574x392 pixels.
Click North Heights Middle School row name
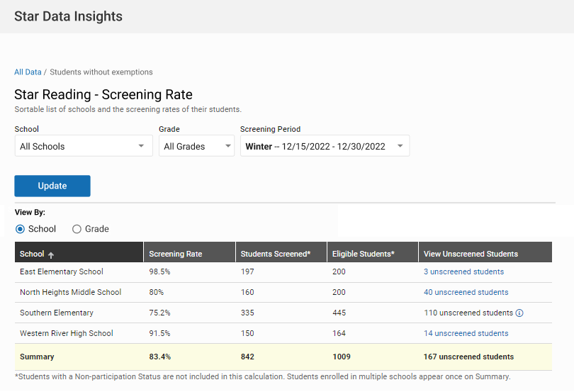coord(71,292)
